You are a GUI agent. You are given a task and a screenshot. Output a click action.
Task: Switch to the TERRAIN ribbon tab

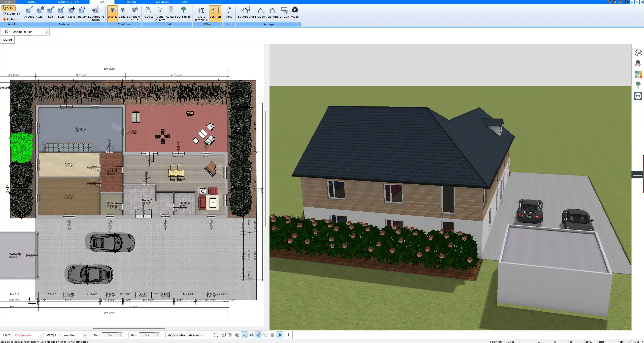[130, 2]
